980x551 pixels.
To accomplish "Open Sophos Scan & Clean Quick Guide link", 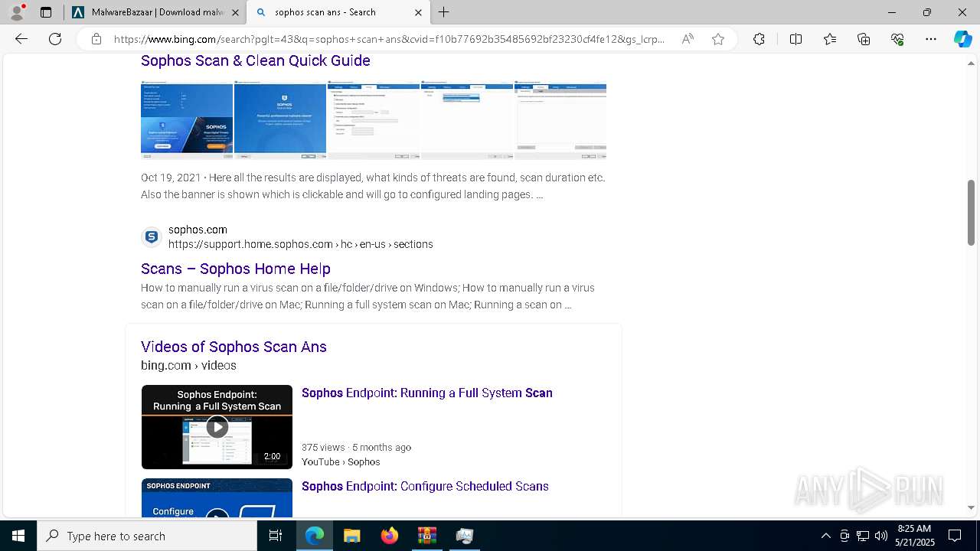I will click(x=256, y=60).
